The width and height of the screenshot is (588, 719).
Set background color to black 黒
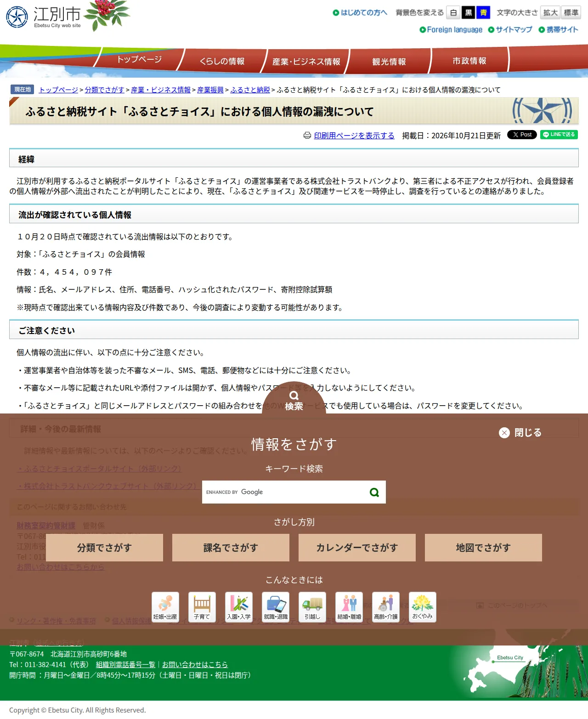tap(469, 12)
